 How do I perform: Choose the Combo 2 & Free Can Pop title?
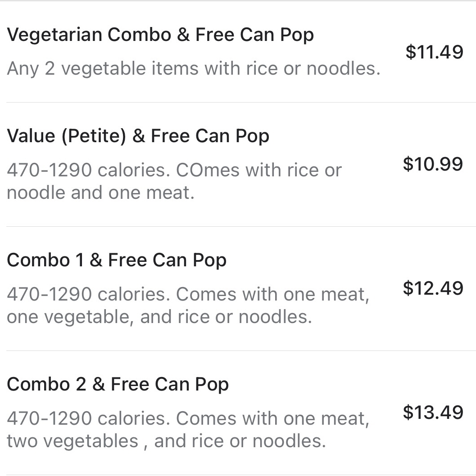(x=118, y=385)
